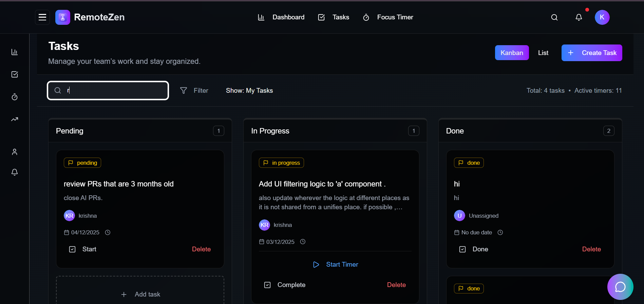Click 'krishna' on the review PRs card
The width and height of the screenshot is (644, 304).
[88, 216]
